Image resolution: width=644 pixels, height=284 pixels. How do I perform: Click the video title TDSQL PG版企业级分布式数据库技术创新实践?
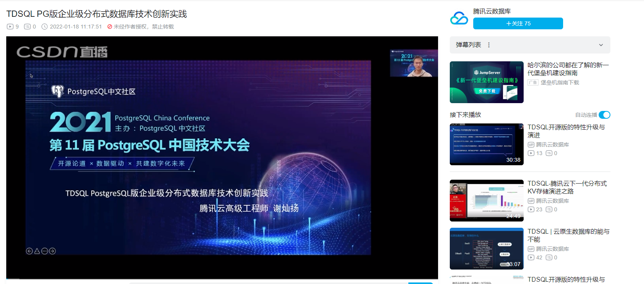[97, 14]
